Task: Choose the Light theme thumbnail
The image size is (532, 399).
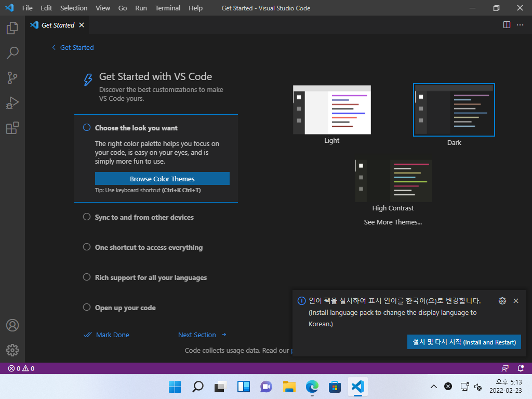Action: click(x=332, y=110)
